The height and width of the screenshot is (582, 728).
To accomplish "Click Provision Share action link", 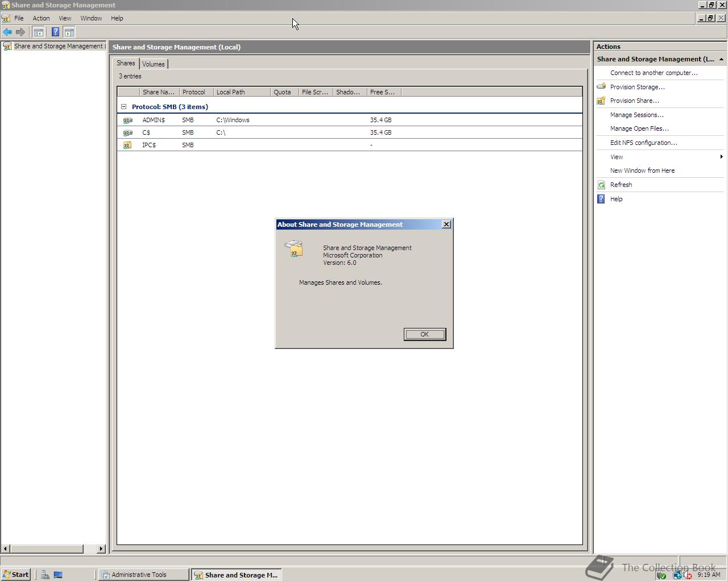I will [634, 101].
